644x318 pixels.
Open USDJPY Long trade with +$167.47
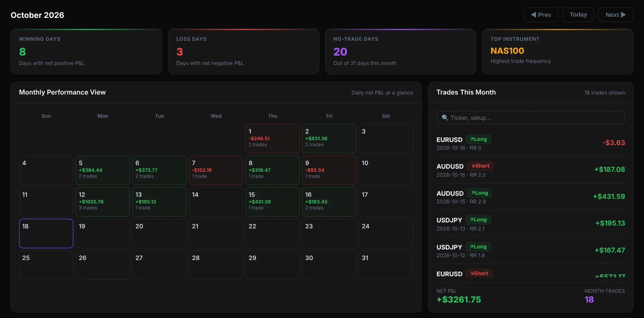[x=530, y=251]
